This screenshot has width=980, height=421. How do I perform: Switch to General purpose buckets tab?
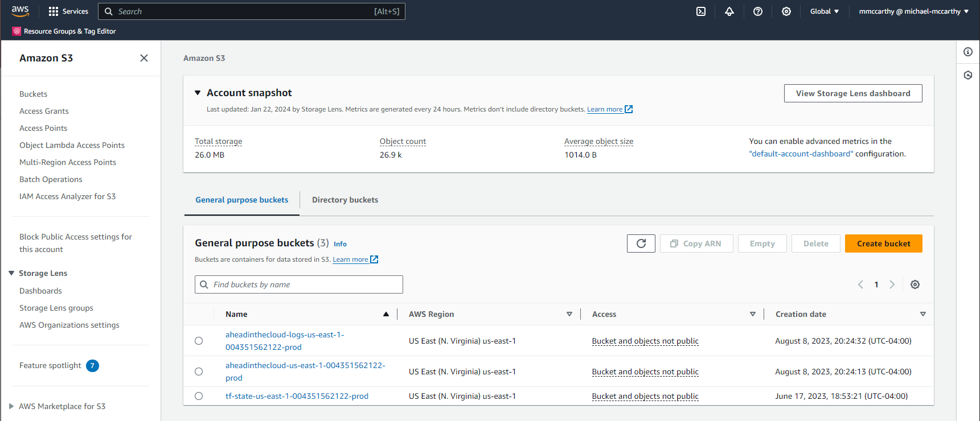click(242, 200)
